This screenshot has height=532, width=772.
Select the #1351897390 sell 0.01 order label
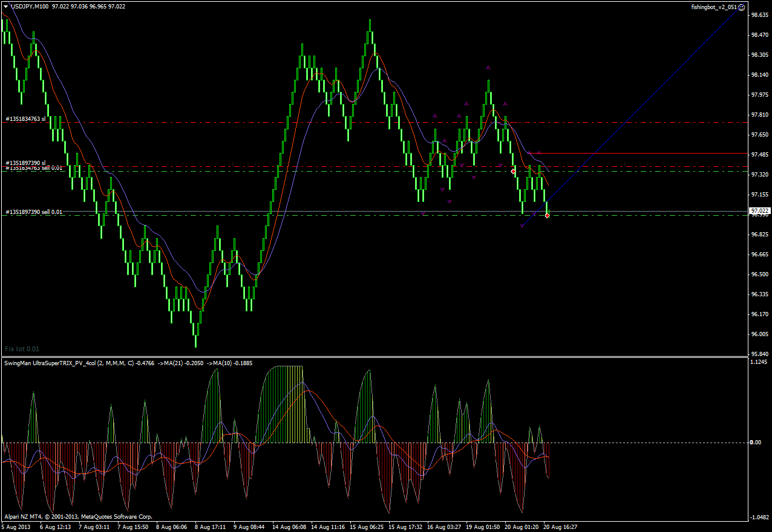pyautogui.click(x=34, y=212)
